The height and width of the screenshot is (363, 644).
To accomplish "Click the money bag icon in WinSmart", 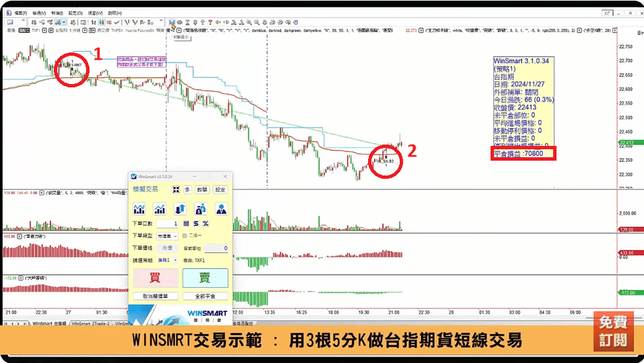I will 201,209.
